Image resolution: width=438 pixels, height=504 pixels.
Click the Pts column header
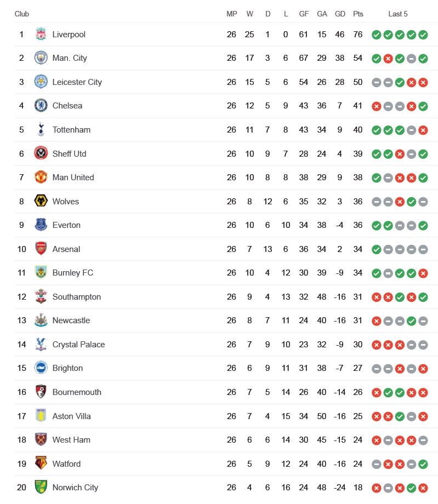(358, 14)
